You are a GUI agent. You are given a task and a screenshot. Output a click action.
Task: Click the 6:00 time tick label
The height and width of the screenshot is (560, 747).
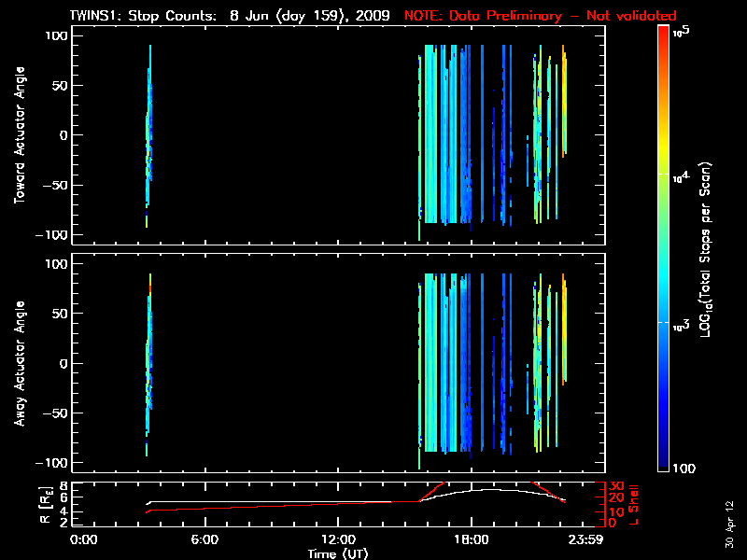click(204, 539)
